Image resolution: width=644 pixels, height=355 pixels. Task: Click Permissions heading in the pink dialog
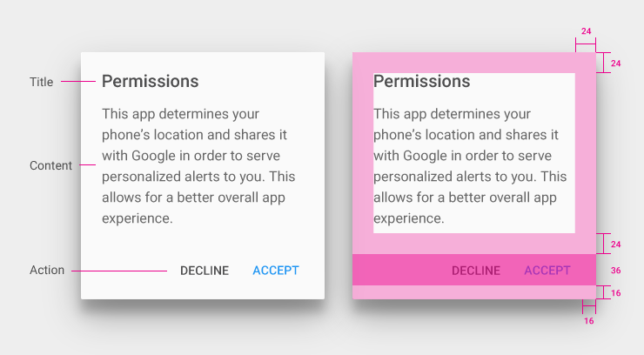[x=422, y=82]
